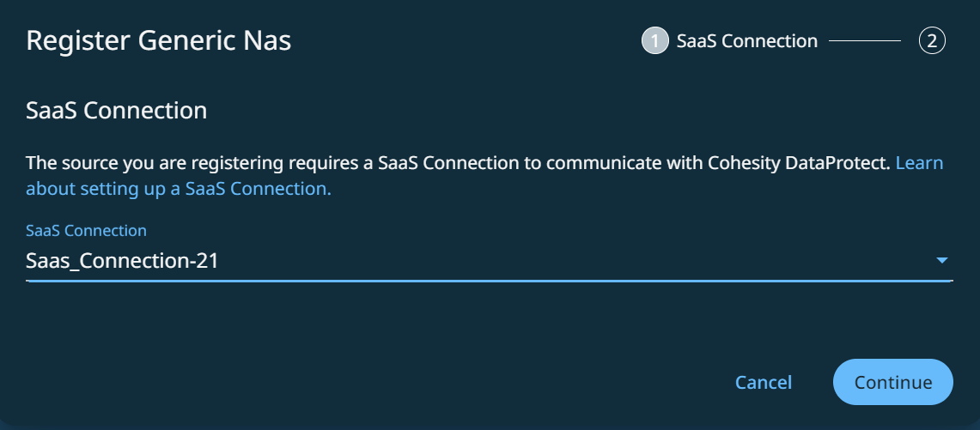
Task: Click the step 1 circle indicator
Action: point(654,41)
